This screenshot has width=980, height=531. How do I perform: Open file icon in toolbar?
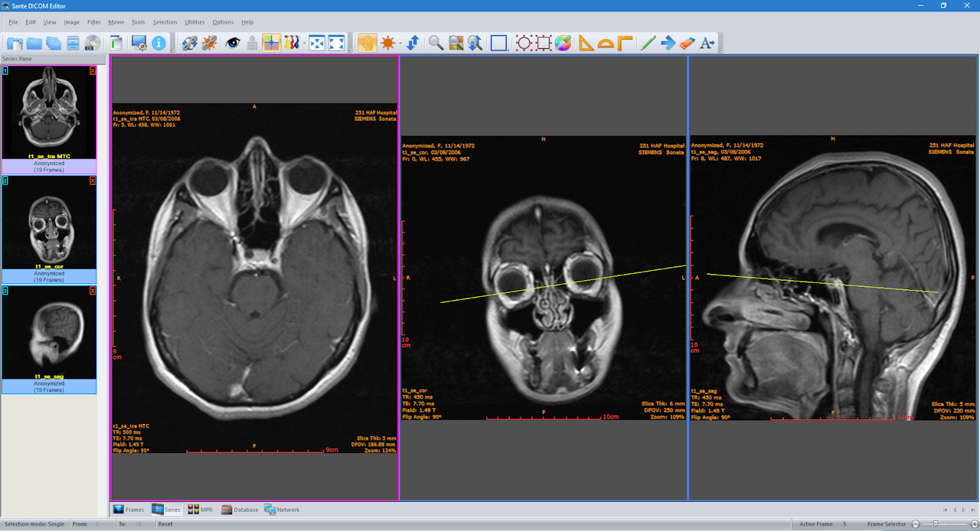pos(15,43)
